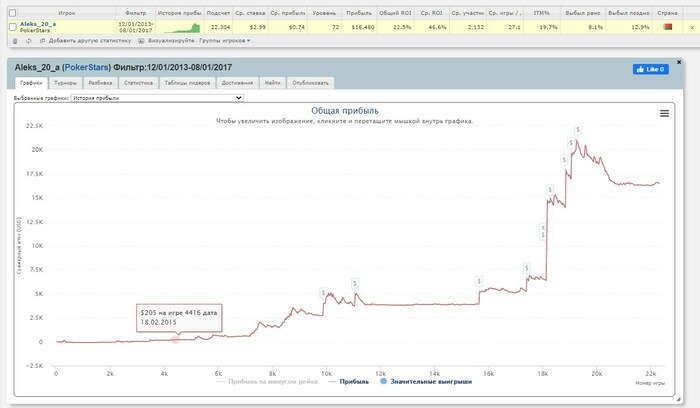Click the resize grip at the chart corner
This screenshot has height=408, width=700.
(679, 399)
